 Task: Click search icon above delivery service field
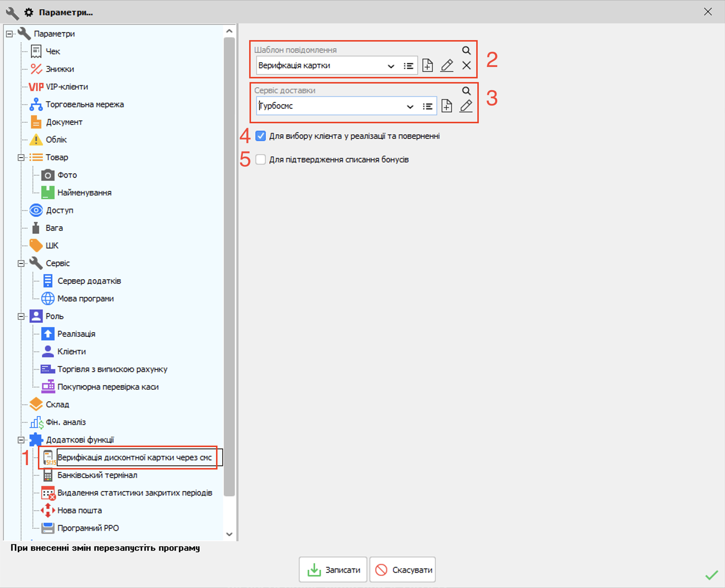[466, 91]
